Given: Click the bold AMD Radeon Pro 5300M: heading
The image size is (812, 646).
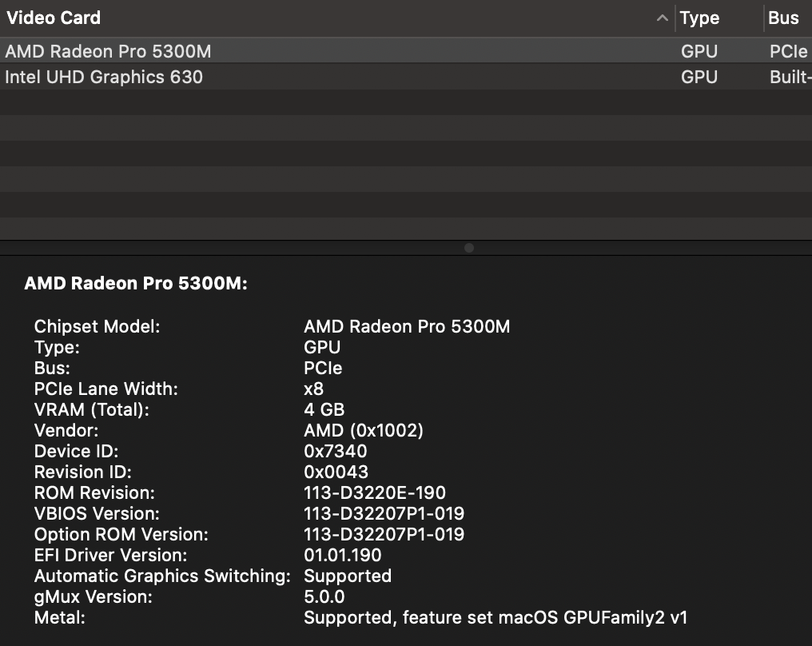Looking at the screenshot, I should point(136,283).
